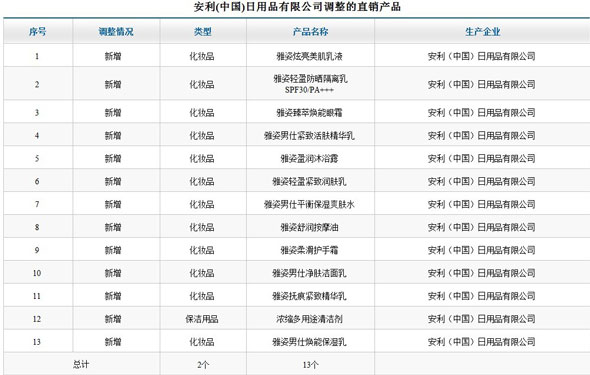Click the 调整情况 column header
This screenshot has height=375, width=590.
tap(116, 32)
